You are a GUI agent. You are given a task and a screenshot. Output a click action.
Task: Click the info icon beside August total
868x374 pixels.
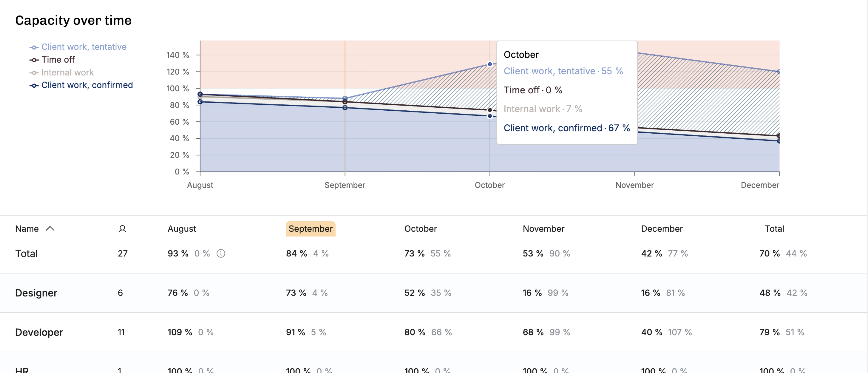click(221, 254)
